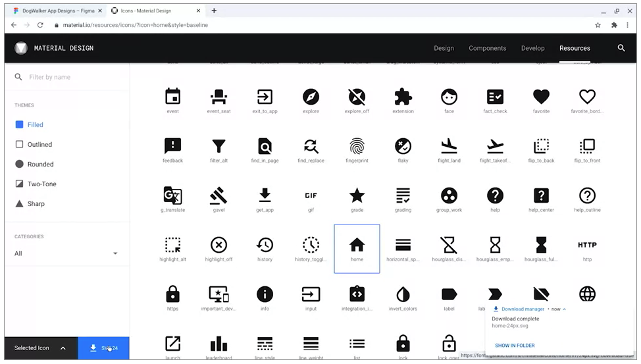Select the hourglass_empty icon
641x364 pixels.
(x=495, y=245)
